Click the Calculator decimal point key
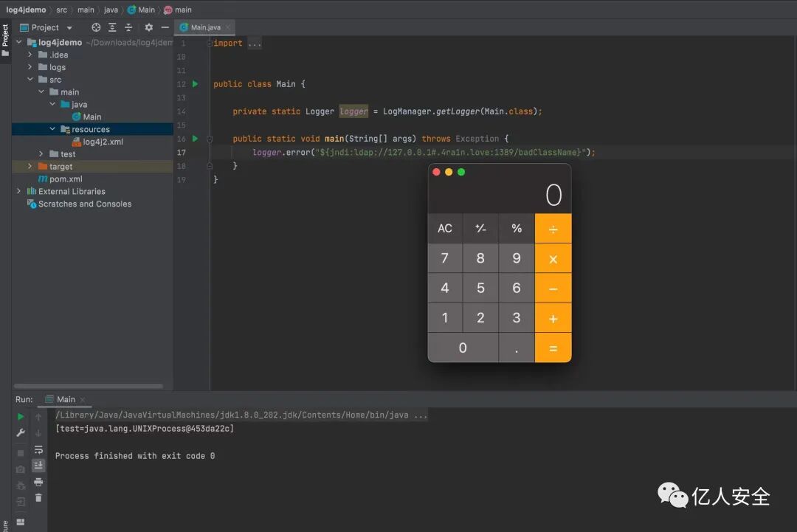Viewport: 797px width, 532px height. point(517,348)
